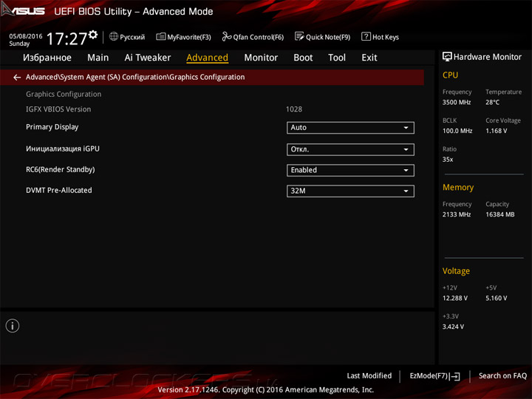Viewport: 532px width, 399px height.
Task: Click +3.3V reading 3.424 V
Action: [x=453, y=327]
